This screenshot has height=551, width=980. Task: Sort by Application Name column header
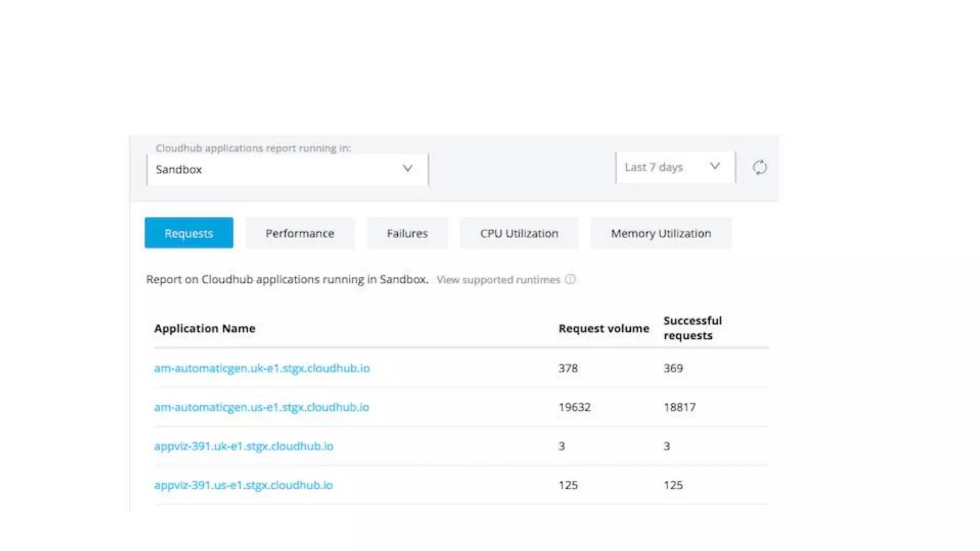[205, 329]
